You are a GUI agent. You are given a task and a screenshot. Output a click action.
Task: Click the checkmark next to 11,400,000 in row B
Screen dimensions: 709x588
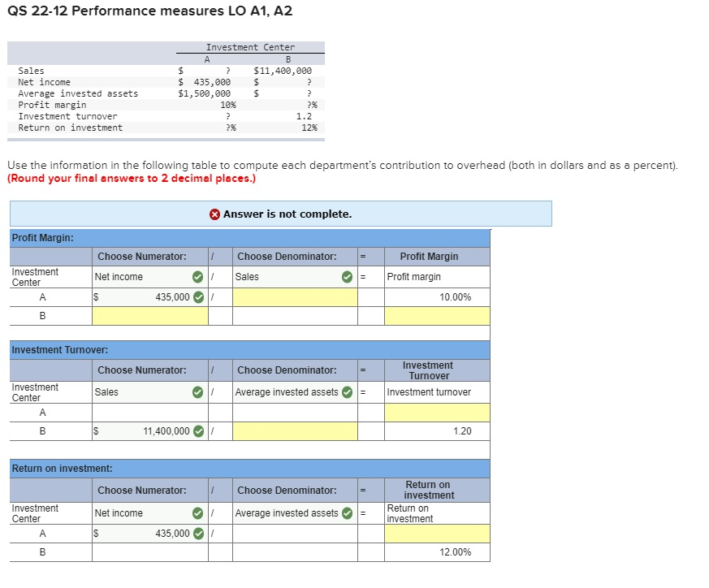coord(198,431)
